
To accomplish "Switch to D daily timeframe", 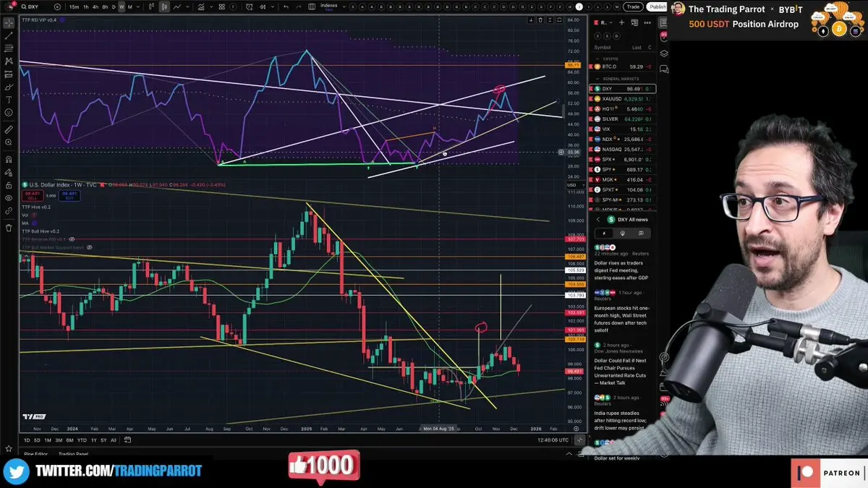I will tap(114, 7).
